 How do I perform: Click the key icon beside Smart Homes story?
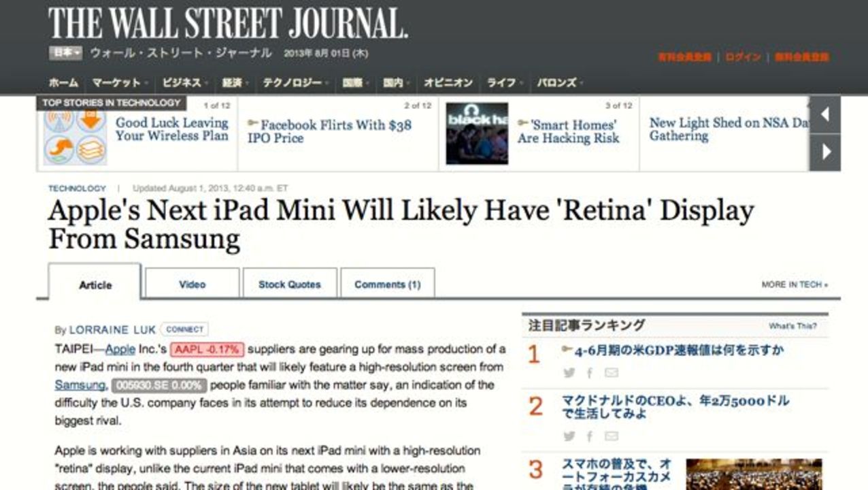[523, 123]
